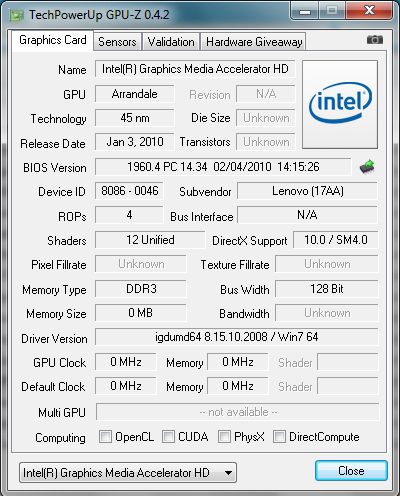
Task: Enable the OpenCL checkbox
Action: click(105, 436)
